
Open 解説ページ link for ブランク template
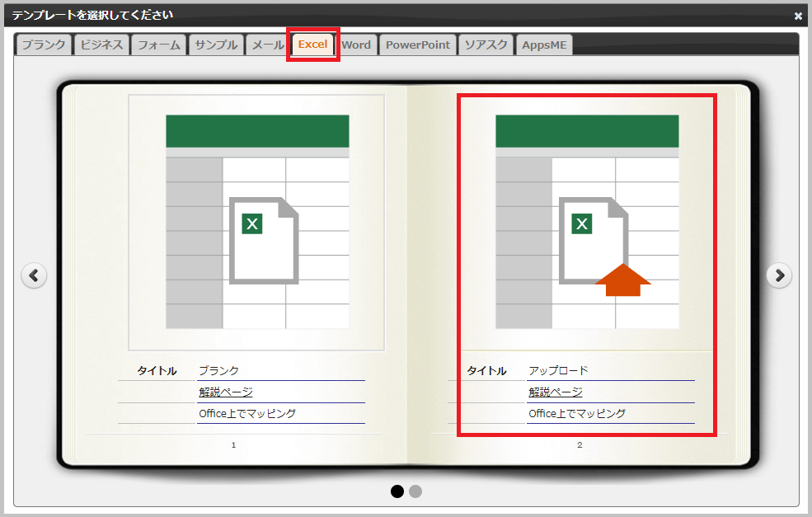226,392
